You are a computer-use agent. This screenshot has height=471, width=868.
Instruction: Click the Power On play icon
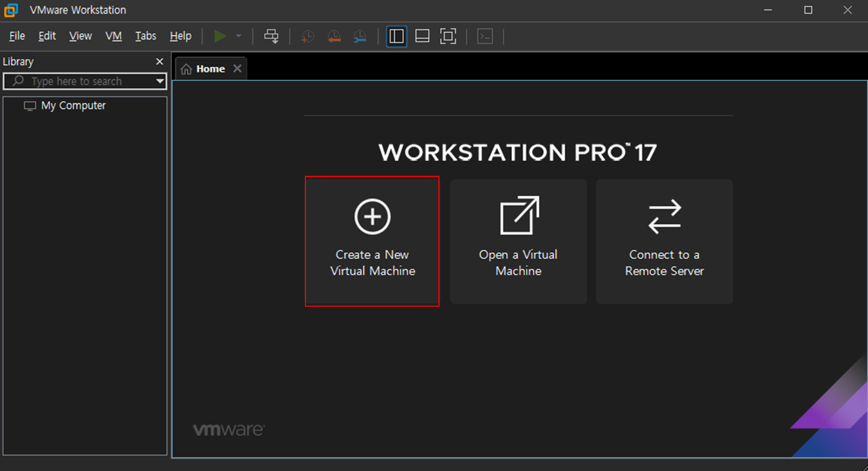point(220,36)
